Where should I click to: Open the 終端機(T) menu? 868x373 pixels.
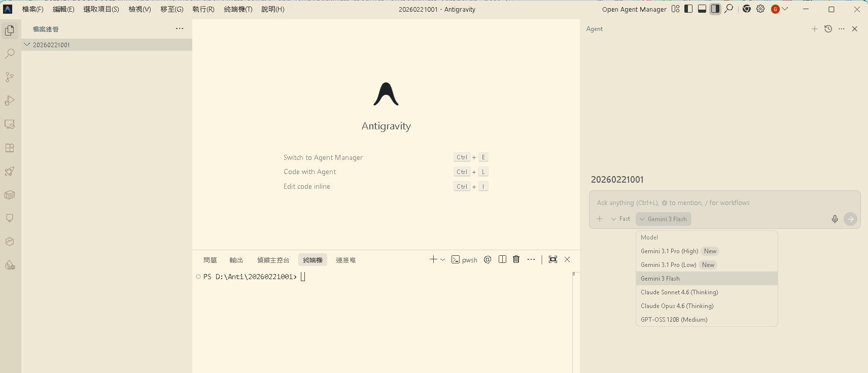coord(238,9)
